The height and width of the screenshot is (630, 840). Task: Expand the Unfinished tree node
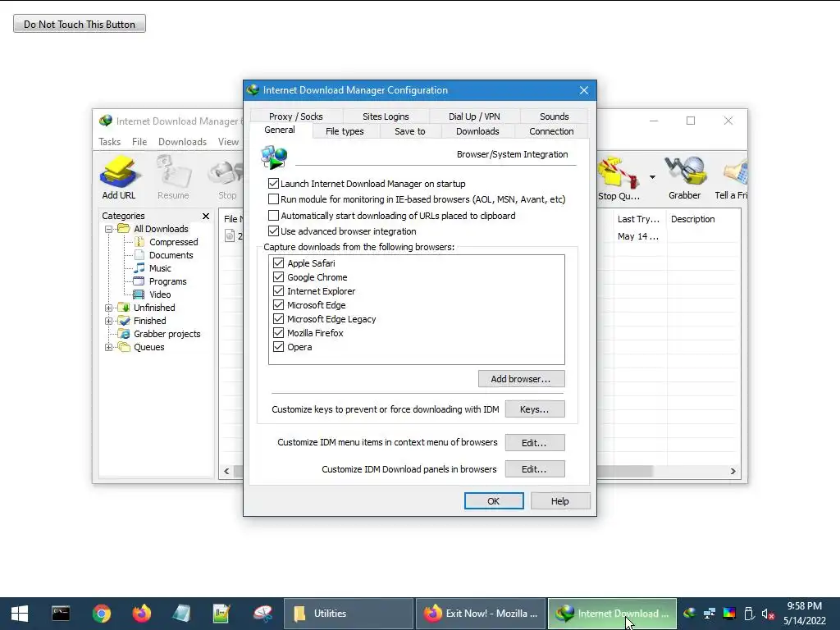108,308
